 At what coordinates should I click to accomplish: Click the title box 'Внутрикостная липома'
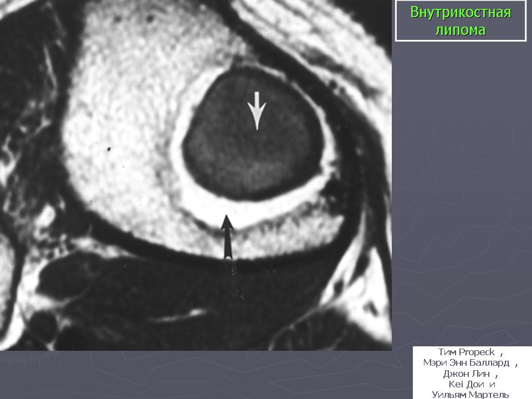tap(461, 21)
